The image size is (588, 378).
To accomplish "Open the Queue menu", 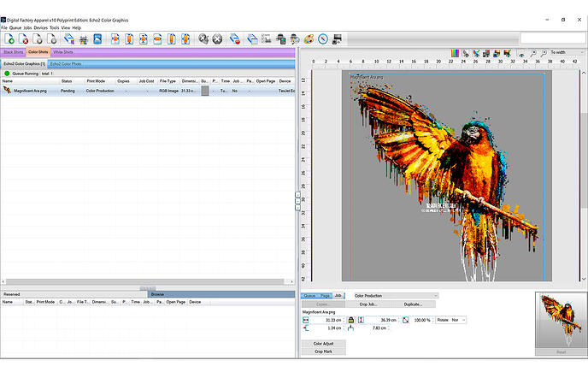I will pyautogui.click(x=15, y=27).
